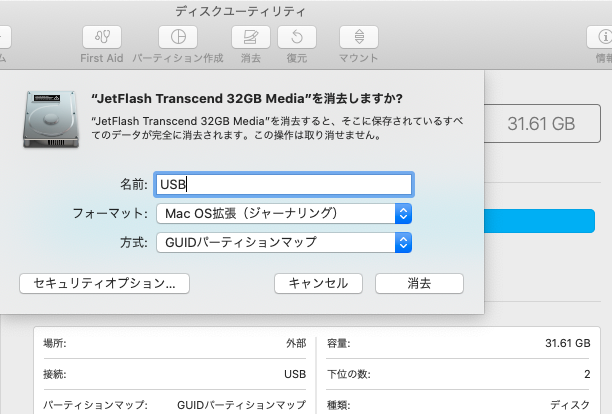Click the マウント mount toolbar icon

[x=359, y=37]
